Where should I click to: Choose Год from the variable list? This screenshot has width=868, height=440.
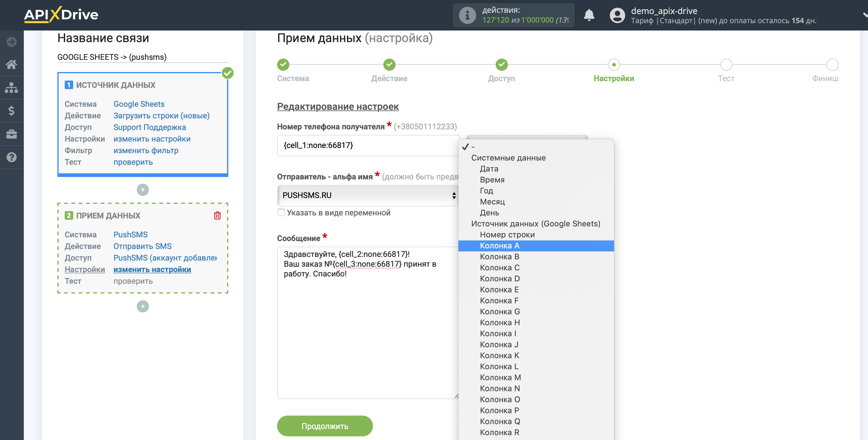click(x=536, y=191)
